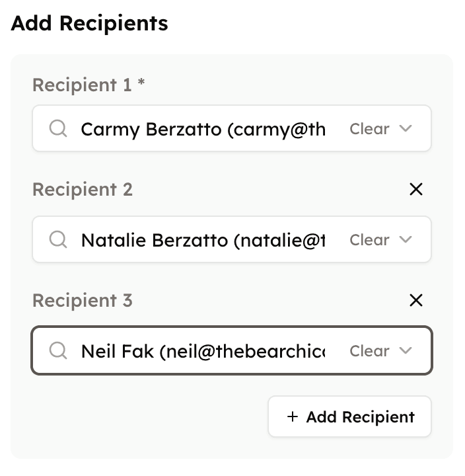The height and width of the screenshot is (476, 465).
Task: Click the Recipient 3 label
Action: tap(83, 301)
